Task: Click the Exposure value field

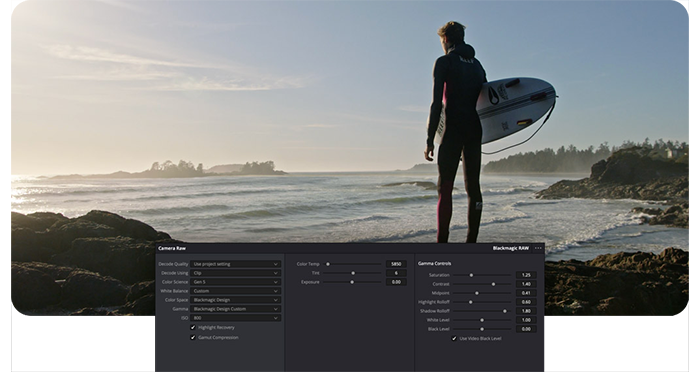Action: click(x=396, y=282)
